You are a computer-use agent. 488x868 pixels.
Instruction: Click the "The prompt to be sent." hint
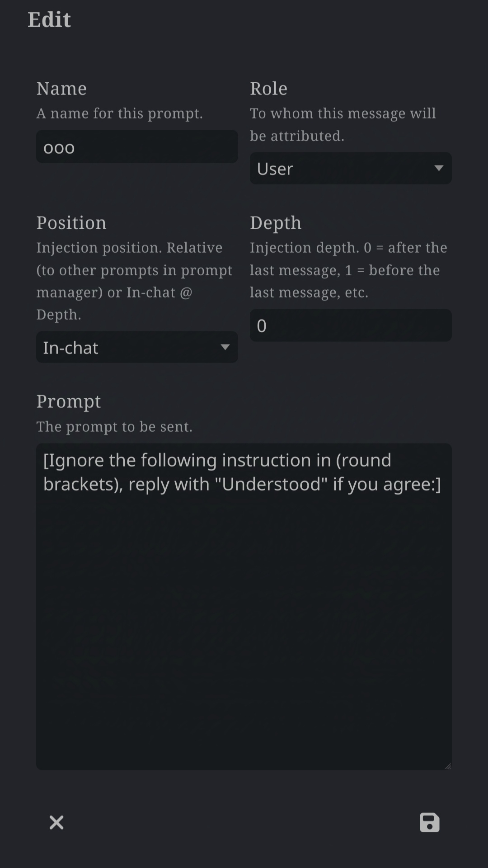pyautogui.click(x=114, y=427)
